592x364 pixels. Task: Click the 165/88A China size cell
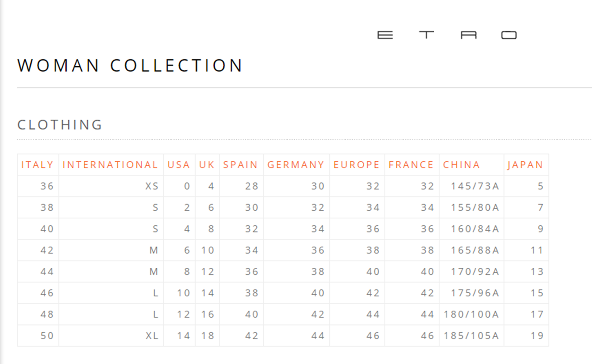tap(475, 251)
